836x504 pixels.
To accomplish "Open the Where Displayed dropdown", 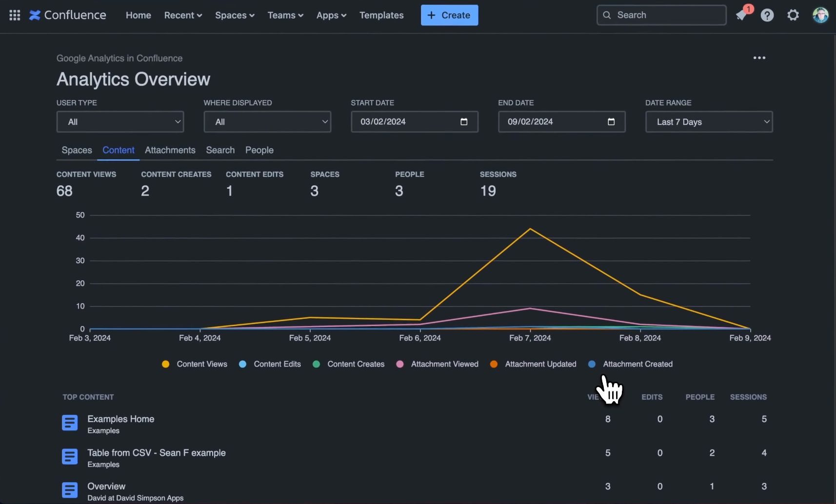I will pos(267,122).
